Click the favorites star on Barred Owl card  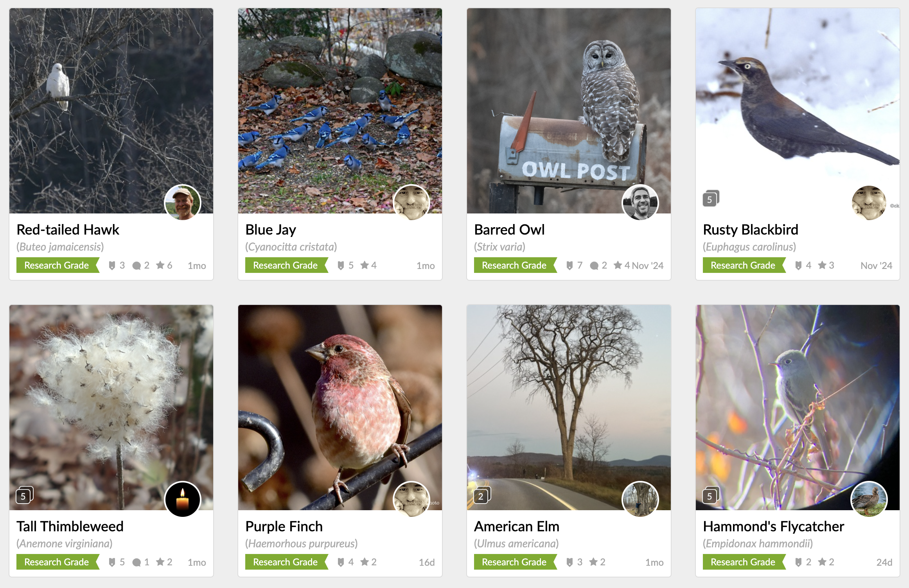[618, 265]
